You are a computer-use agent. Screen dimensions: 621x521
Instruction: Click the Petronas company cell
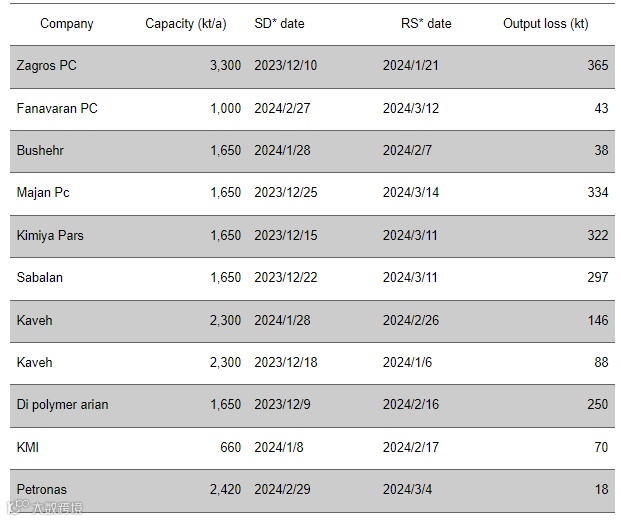coord(42,489)
